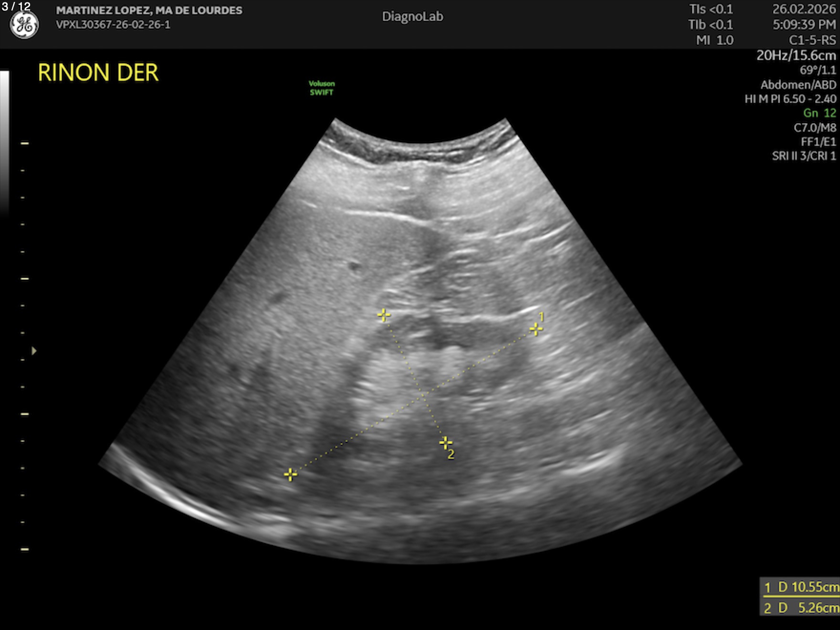Click the green Gn 12 gain value
The image size is (840, 630).
point(819,113)
